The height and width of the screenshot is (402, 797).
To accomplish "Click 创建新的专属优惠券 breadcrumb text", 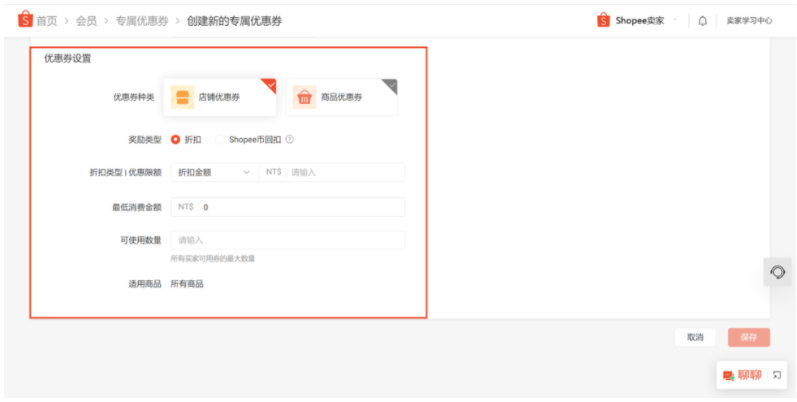I will click(x=234, y=21).
